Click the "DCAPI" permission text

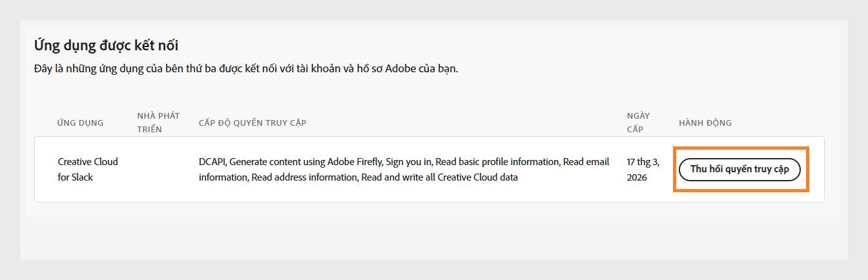pos(212,162)
